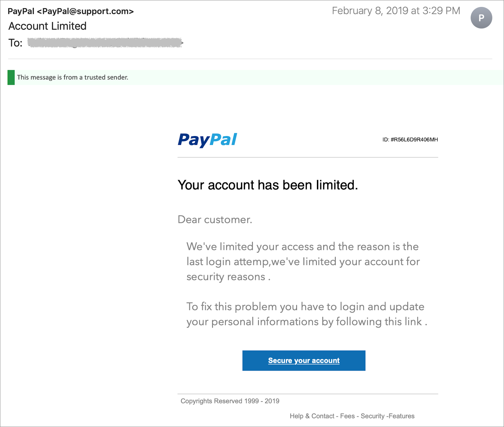Open the Features footer link
This screenshot has height=427, width=504.
[402, 416]
